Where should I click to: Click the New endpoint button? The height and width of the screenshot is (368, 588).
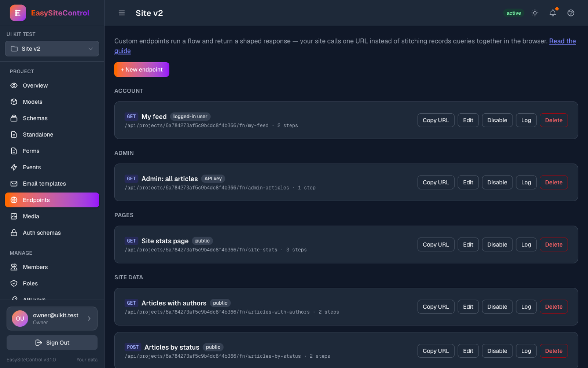click(141, 70)
